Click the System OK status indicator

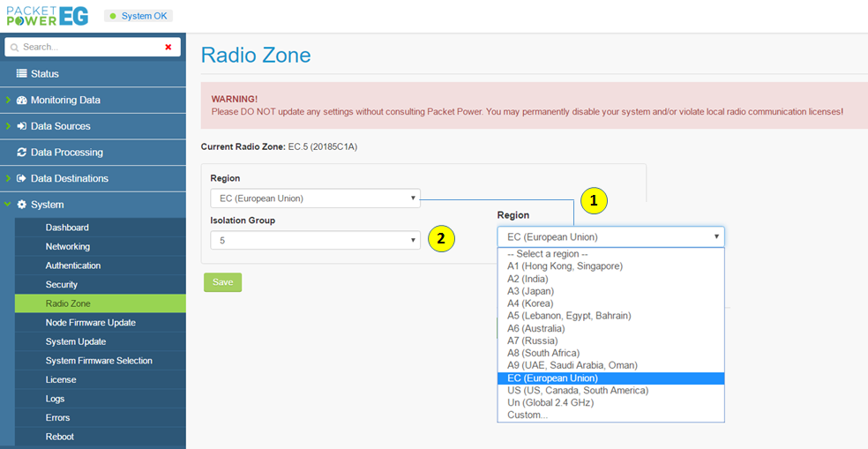tap(138, 16)
